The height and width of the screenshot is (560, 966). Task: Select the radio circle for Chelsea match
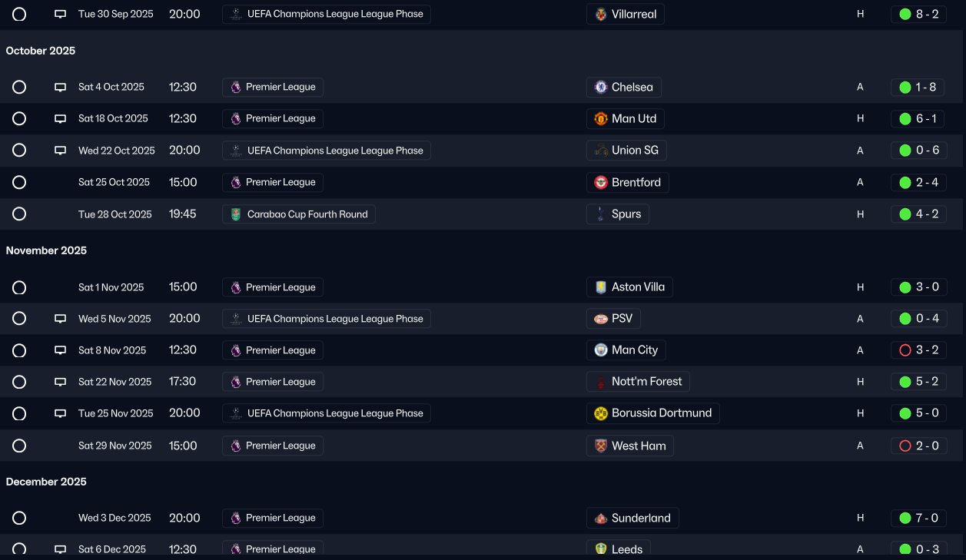pyautogui.click(x=19, y=88)
